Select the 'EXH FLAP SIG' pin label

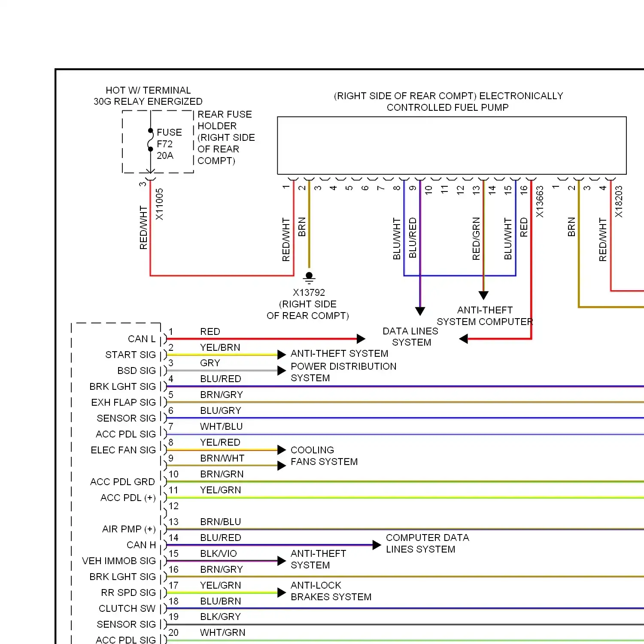pyautogui.click(x=124, y=402)
